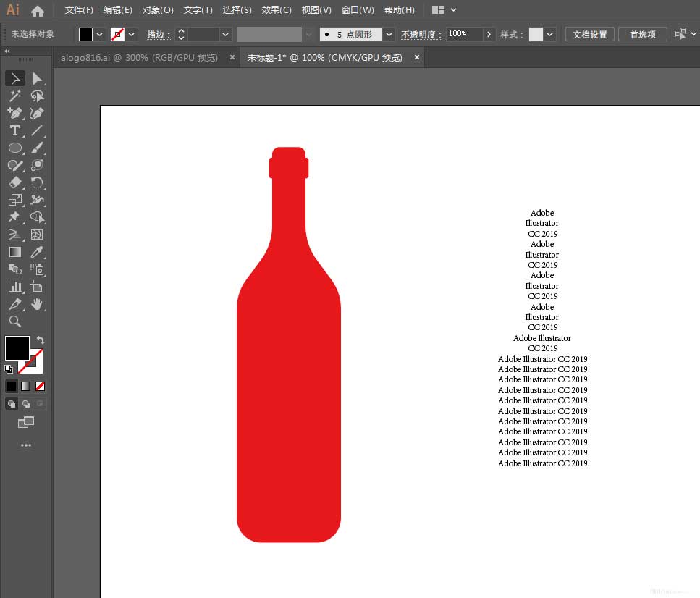The image size is (700, 598).
Task: Switch to alogo816.ai document tab
Action: pos(139,58)
